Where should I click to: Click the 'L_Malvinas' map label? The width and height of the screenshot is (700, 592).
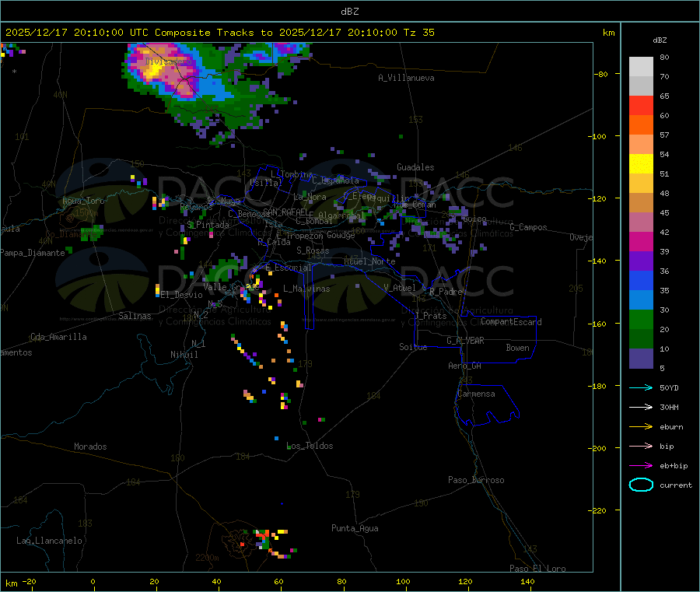tap(306, 289)
